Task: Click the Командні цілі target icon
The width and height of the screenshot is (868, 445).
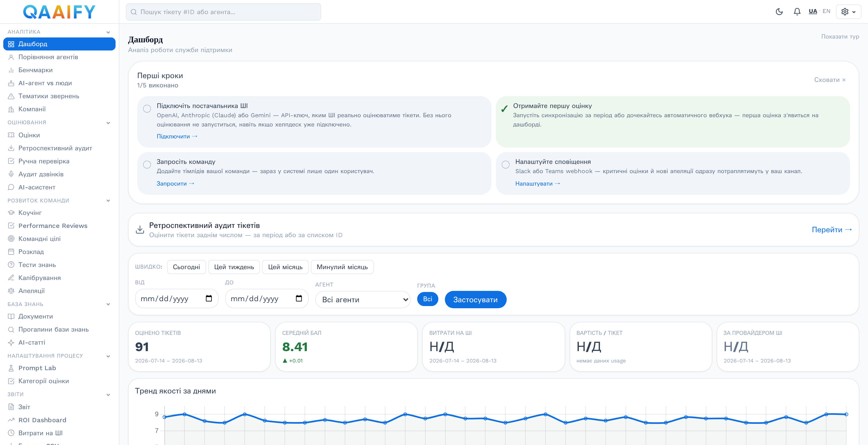Action: coord(11,239)
